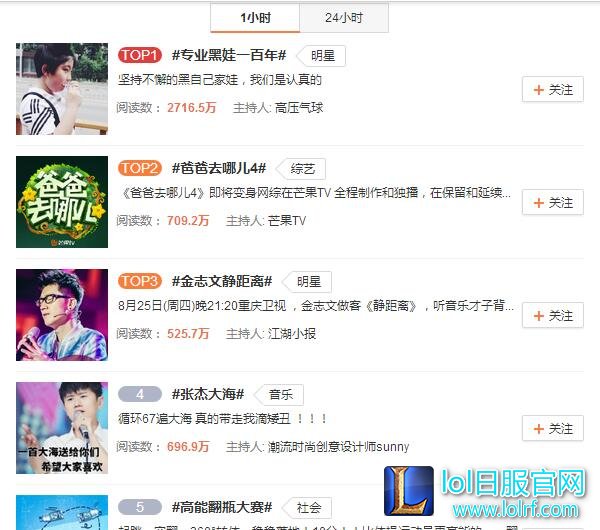
Task: Switch to the 1小时 tab
Action: coord(255,18)
